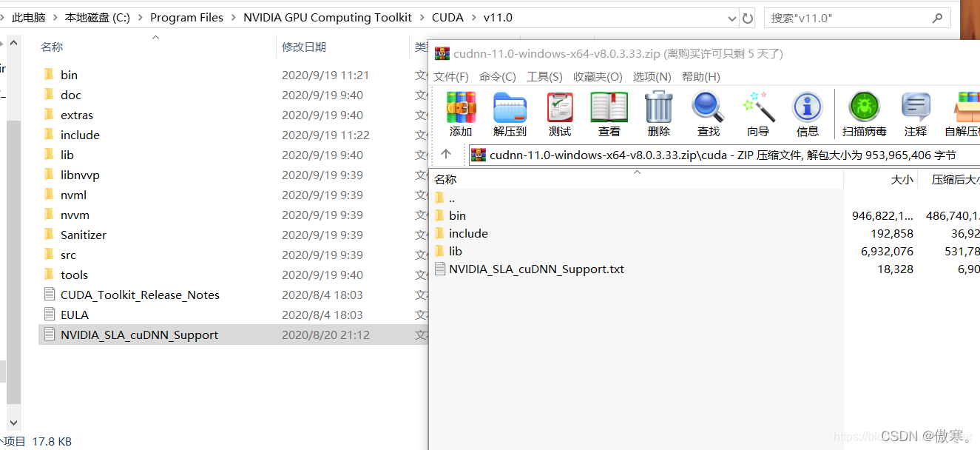
Task: Sort Explorer files by 修改日期 column
Action: pyautogui.click(x=304, y=47)
